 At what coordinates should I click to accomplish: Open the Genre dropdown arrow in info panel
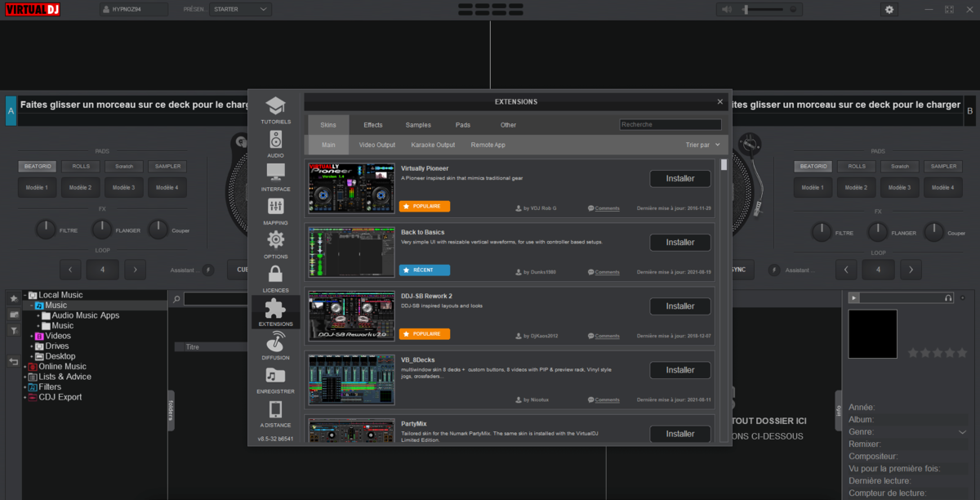click(x=962, y=432)
